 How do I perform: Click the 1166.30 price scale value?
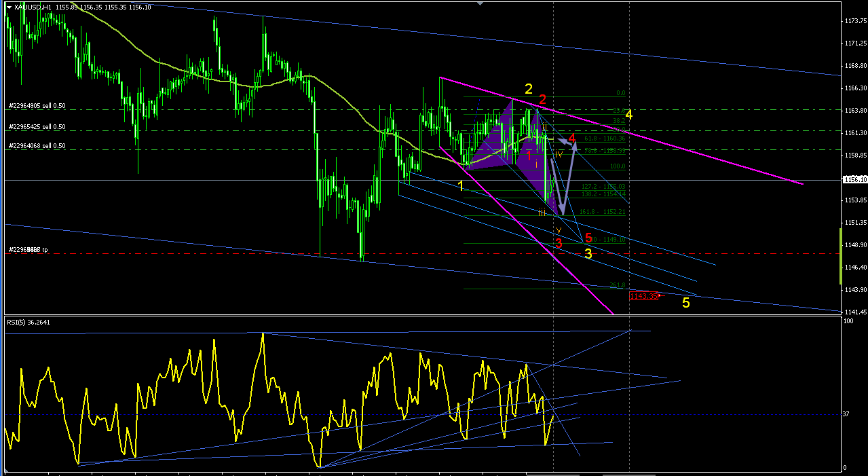(x=856, y=88)
